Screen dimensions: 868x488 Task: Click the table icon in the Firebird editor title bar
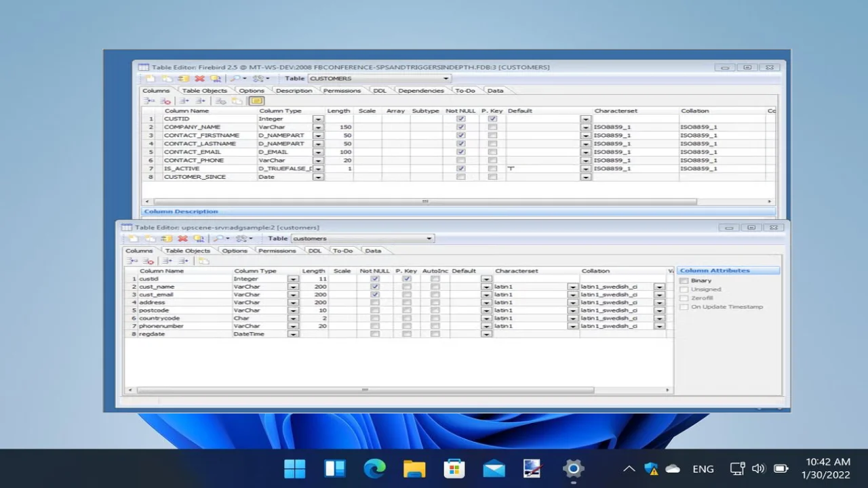(x=143, y=67)
